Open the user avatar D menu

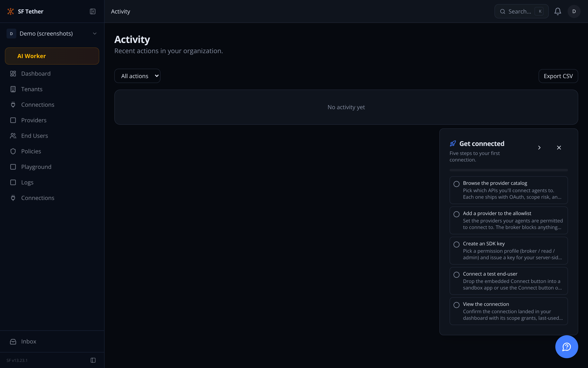click(x=574, y=11)
